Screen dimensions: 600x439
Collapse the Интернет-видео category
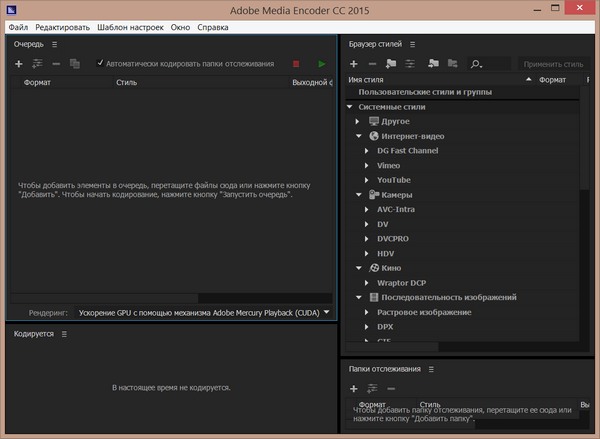pos(359,136)
